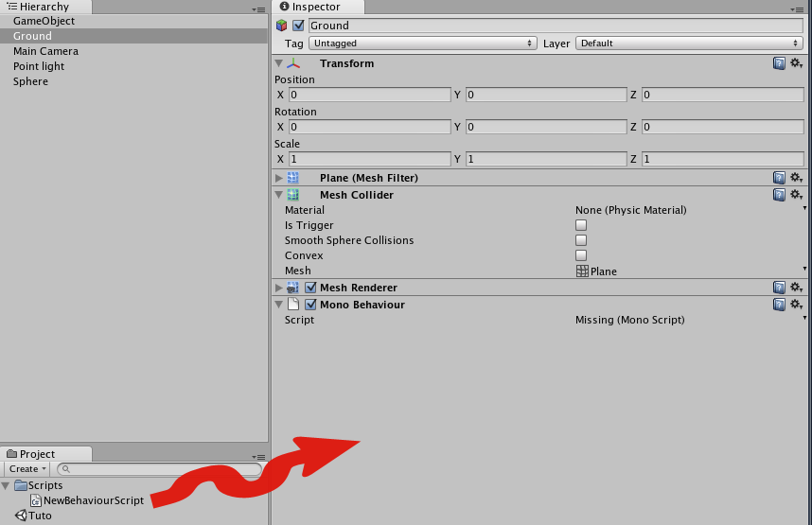Enable the Convex checkbox
812x525 pixels.
coord(581,255)
